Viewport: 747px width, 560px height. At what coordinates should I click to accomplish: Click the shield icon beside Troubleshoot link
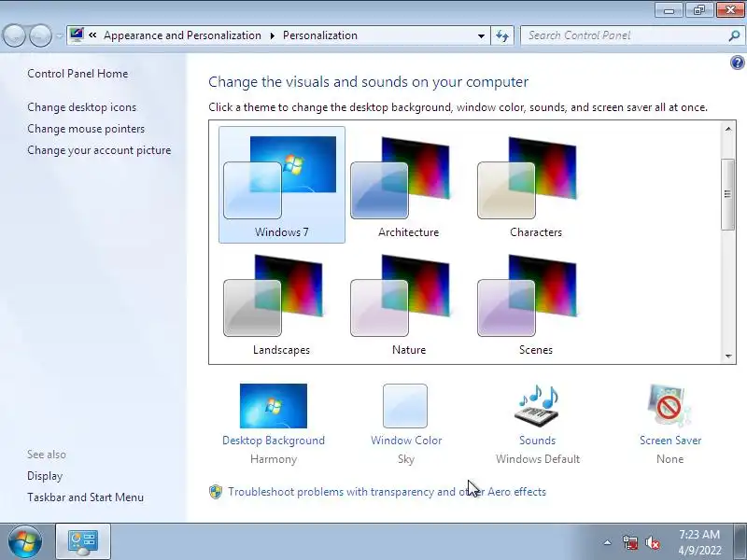click(x=216, y=492)
